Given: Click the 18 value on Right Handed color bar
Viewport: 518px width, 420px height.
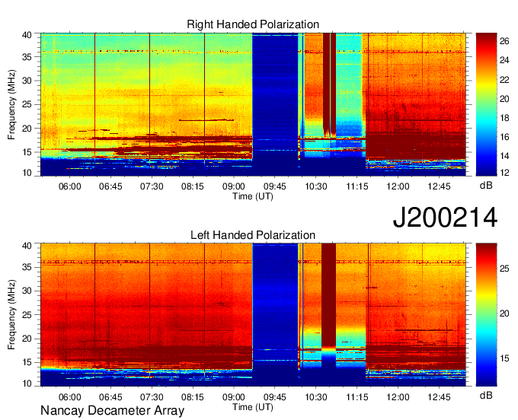Looking at the screenshot, I should click(x=504, y=118).
